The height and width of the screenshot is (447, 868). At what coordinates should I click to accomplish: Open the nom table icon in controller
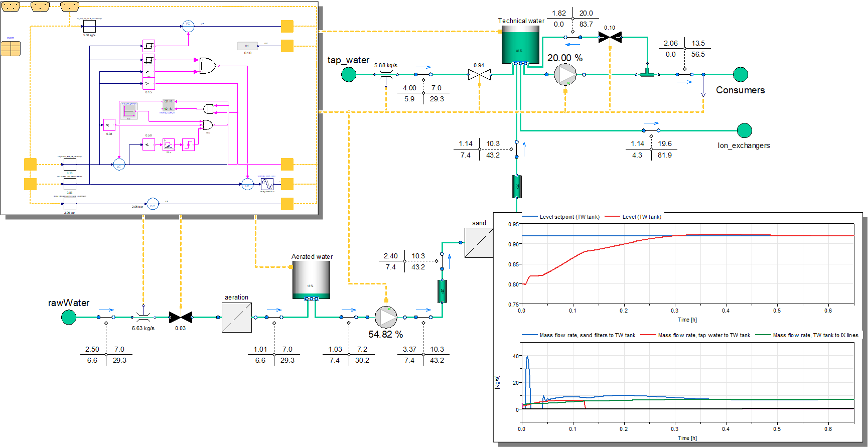(11, 48)
